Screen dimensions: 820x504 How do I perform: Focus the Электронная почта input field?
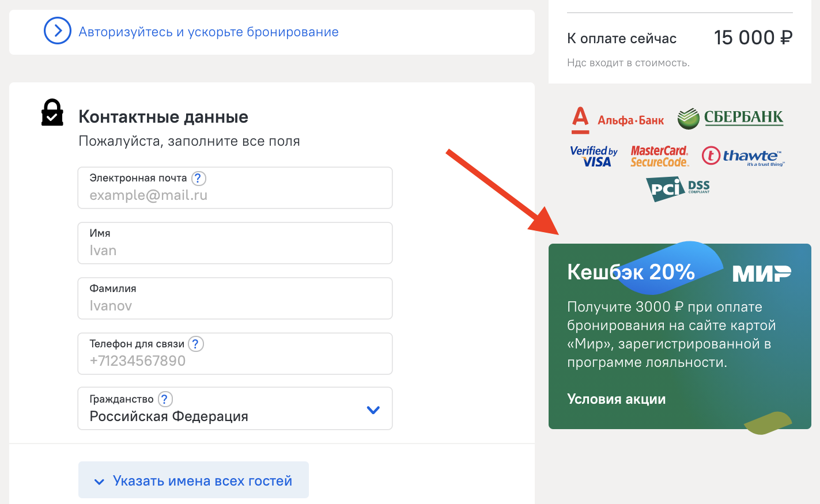pos(235,195)
